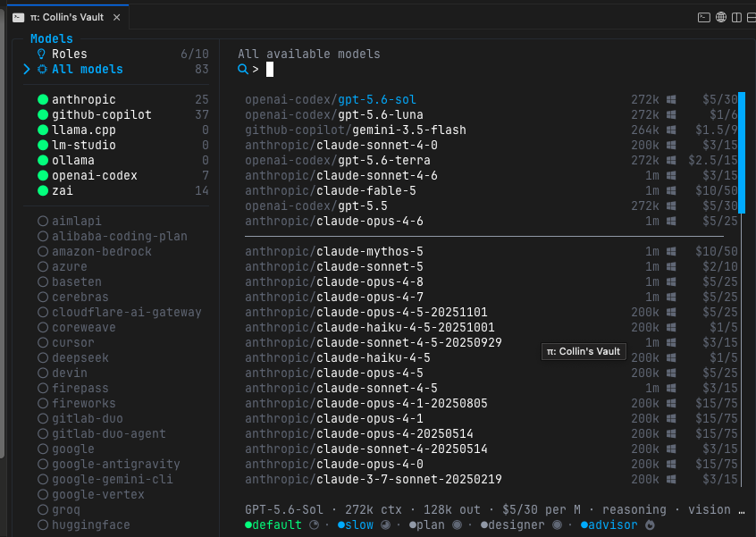The image size is (756, 537).
Task: Click the Roles lightbulb icon
Action: pyautogui.click(x=41, y=54)
